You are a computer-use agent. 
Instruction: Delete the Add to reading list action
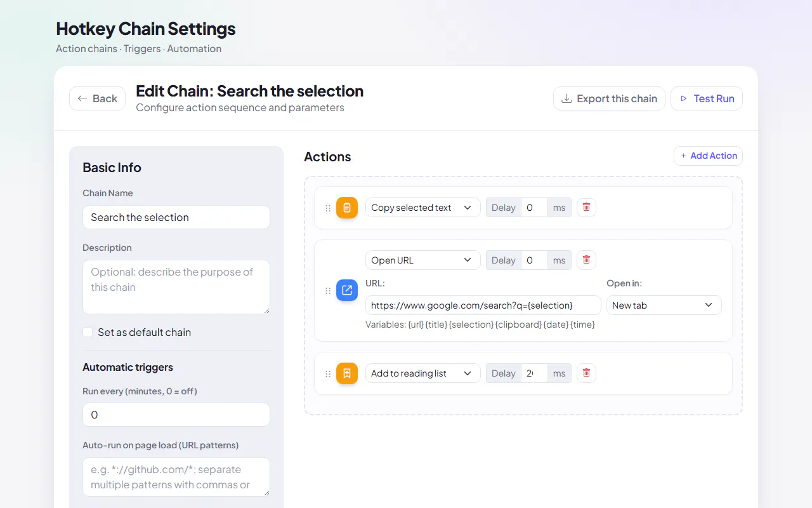(586, 373)
